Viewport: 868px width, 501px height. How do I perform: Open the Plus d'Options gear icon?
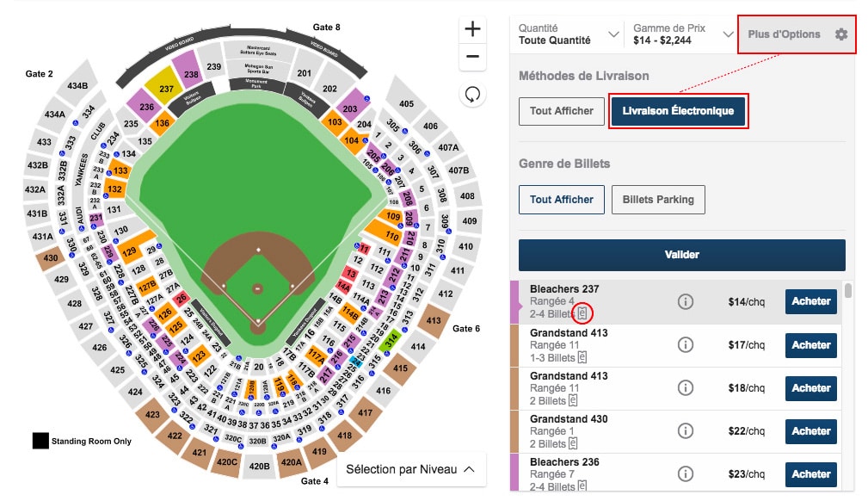click(840, 34)
